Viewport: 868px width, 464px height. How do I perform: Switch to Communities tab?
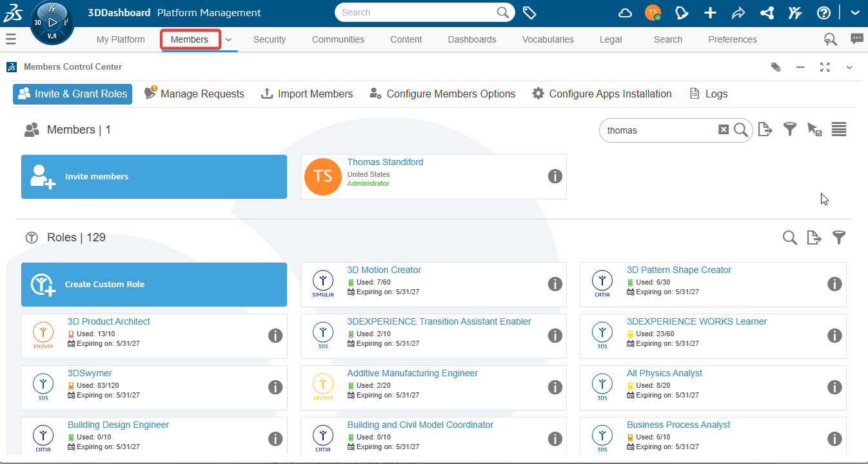338,39
